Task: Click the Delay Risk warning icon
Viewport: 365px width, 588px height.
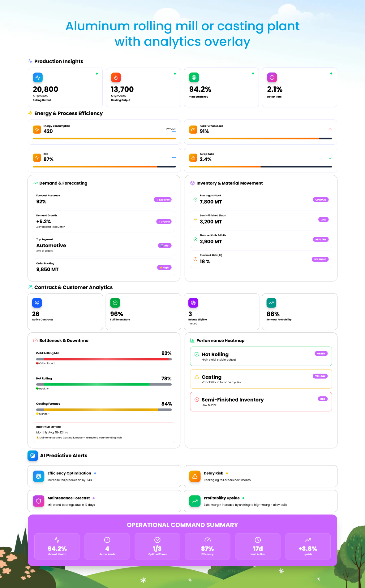Action: tap(195, 476)
